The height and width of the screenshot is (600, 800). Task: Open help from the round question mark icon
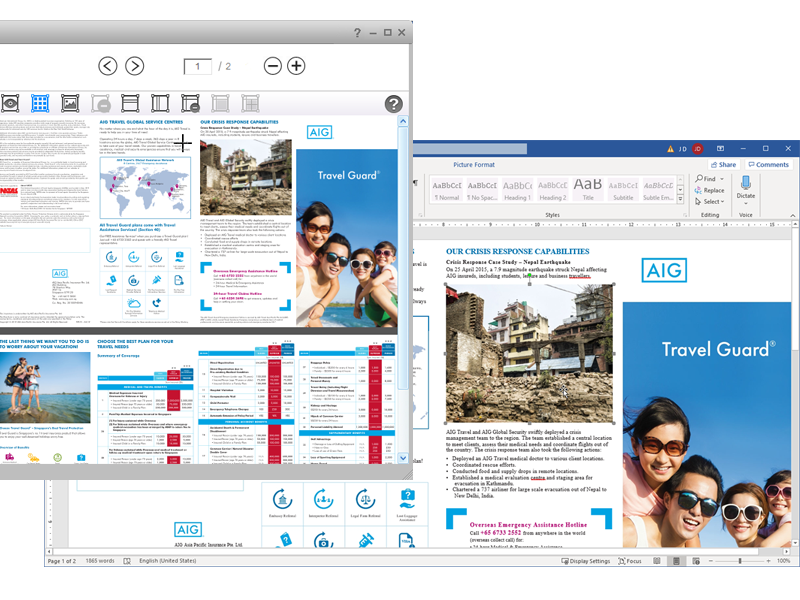393,104
